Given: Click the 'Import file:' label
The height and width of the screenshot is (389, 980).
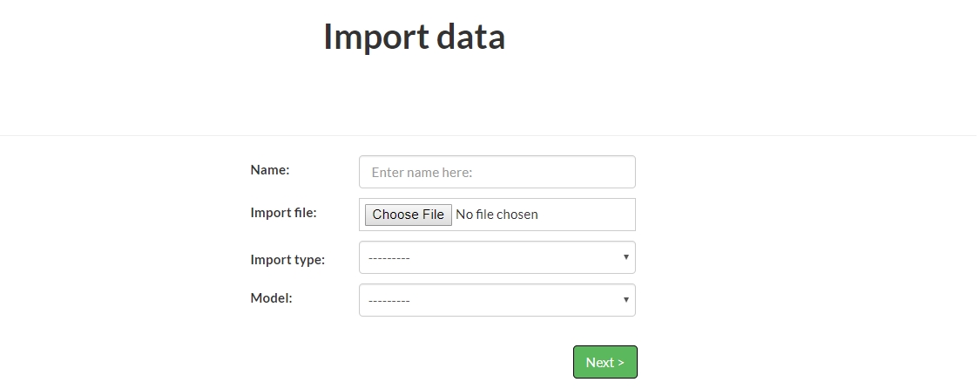Looking at the screenshot, I should tap(284, 213).
